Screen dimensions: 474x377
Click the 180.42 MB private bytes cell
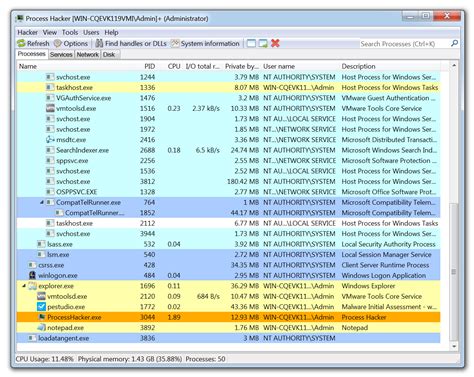point(243,182)
